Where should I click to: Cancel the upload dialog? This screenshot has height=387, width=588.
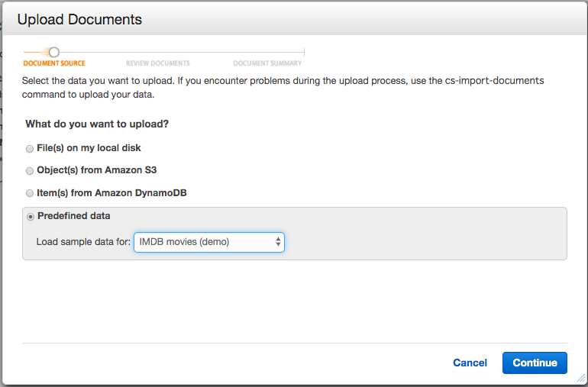point(470,363)
